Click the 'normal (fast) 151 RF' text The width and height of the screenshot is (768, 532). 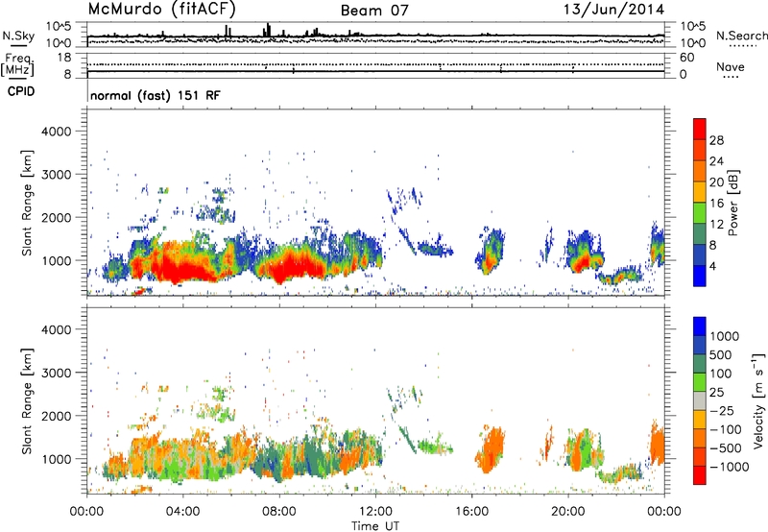click(x=156, y=95)
